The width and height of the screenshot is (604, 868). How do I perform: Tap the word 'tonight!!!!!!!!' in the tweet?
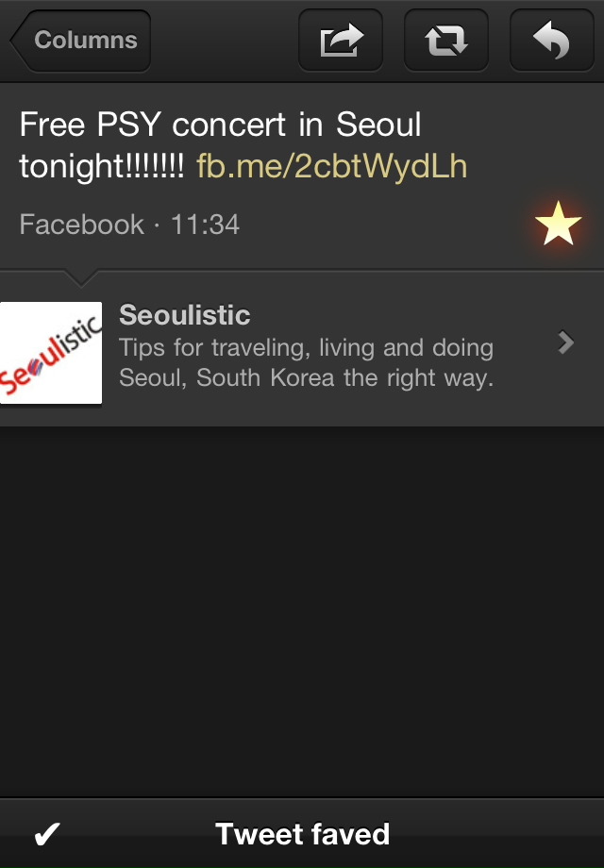point(102,166)
